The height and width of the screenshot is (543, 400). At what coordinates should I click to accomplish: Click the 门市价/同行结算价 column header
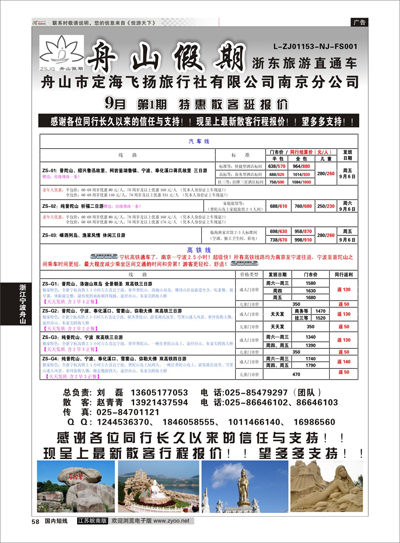[301, 152]
